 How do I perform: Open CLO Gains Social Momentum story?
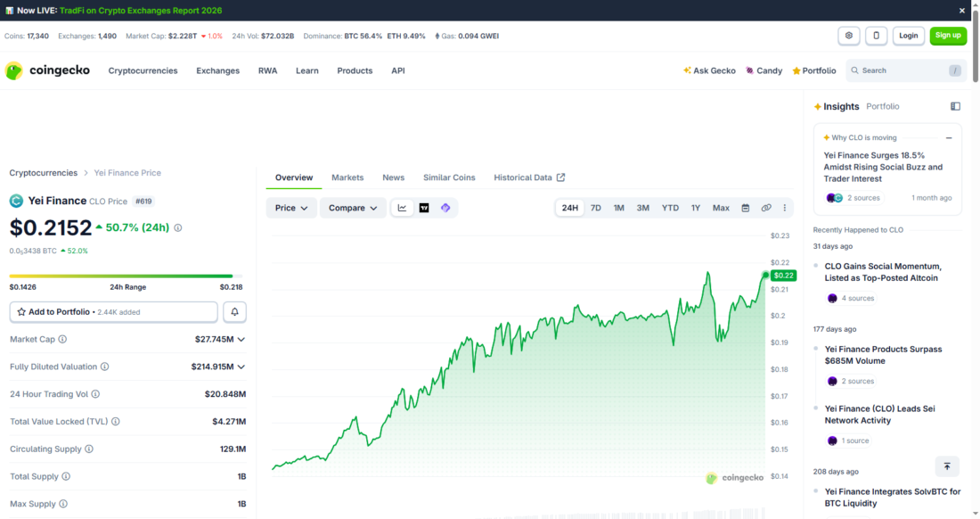(883, 272)
